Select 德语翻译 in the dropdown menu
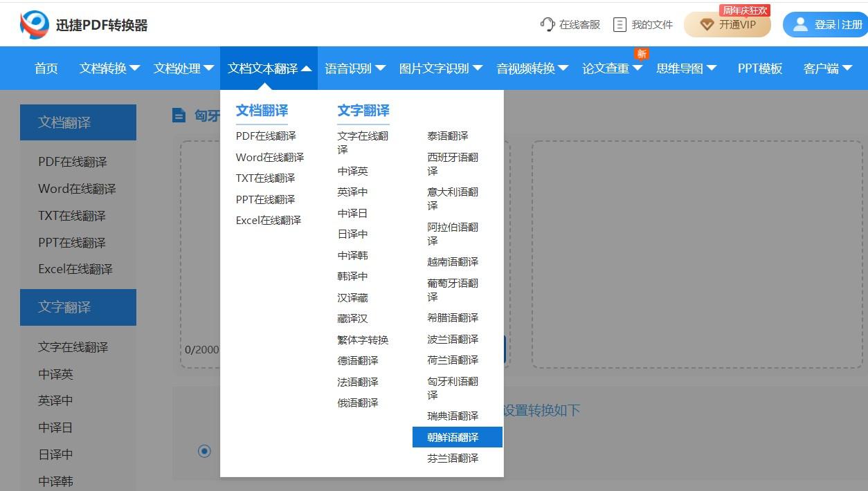The height and width of the screenshot is (491, 868). (358, 360)
